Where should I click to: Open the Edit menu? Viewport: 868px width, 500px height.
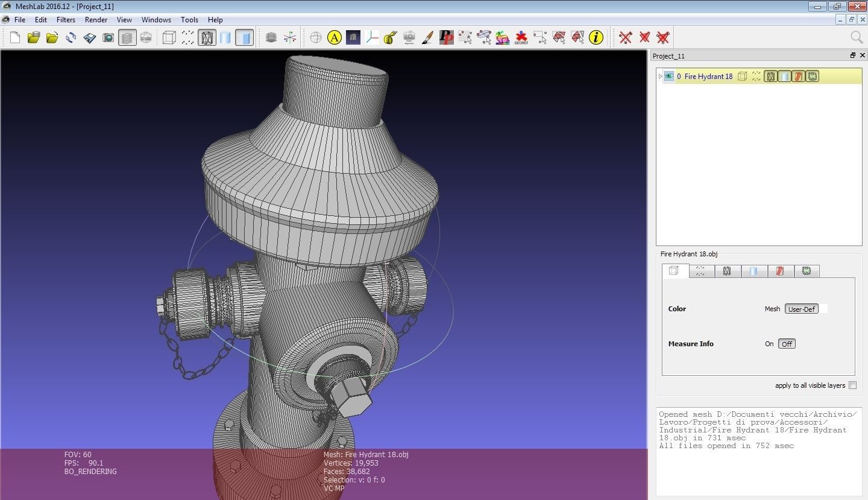40,19
